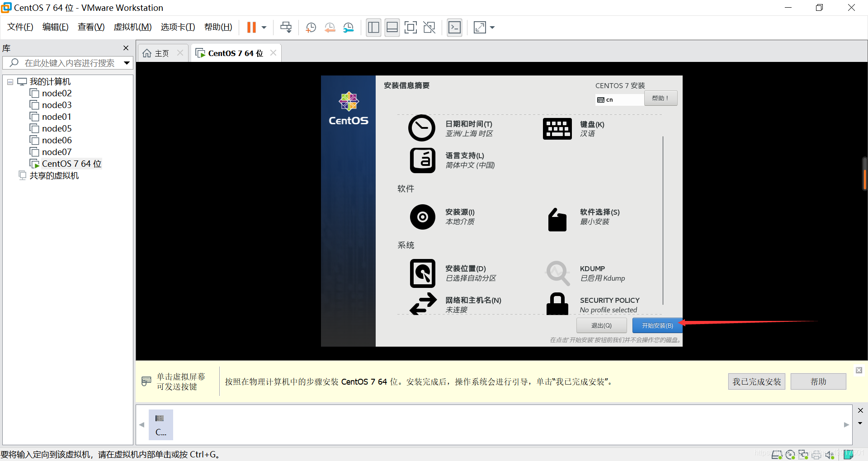The image size is (868, 461).
Task: Pause the virtual machine from the toolbar
Action: tap(251, 28)
